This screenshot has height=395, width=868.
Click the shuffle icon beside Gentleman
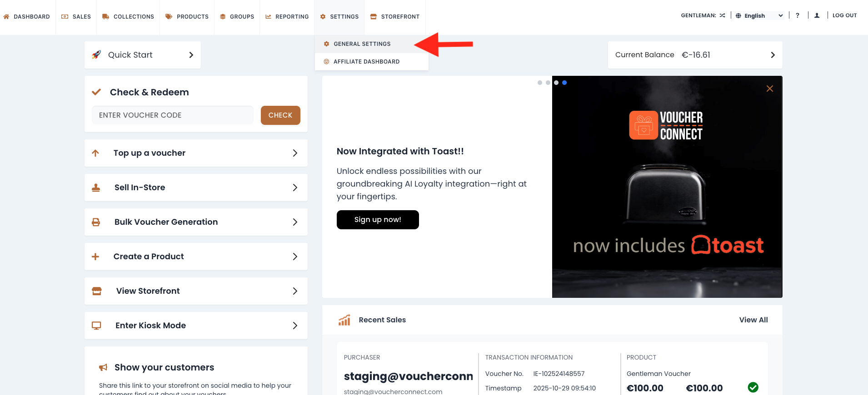(x=723, y=15)
